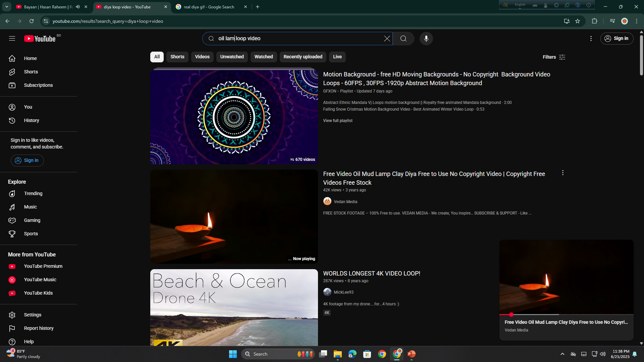Open the Beach & Ocean Drone thumbnail
This screenshot has width=644, height=362.
[x=234, y=307]
